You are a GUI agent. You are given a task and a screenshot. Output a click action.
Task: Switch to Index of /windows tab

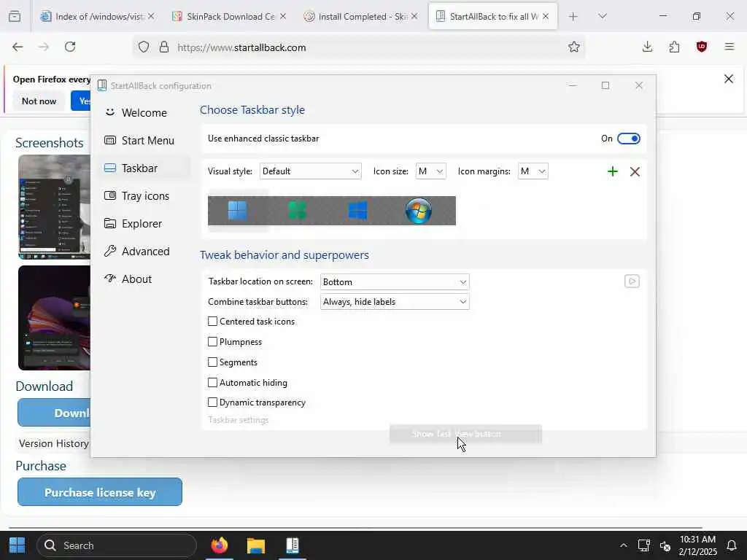[97, 16]
